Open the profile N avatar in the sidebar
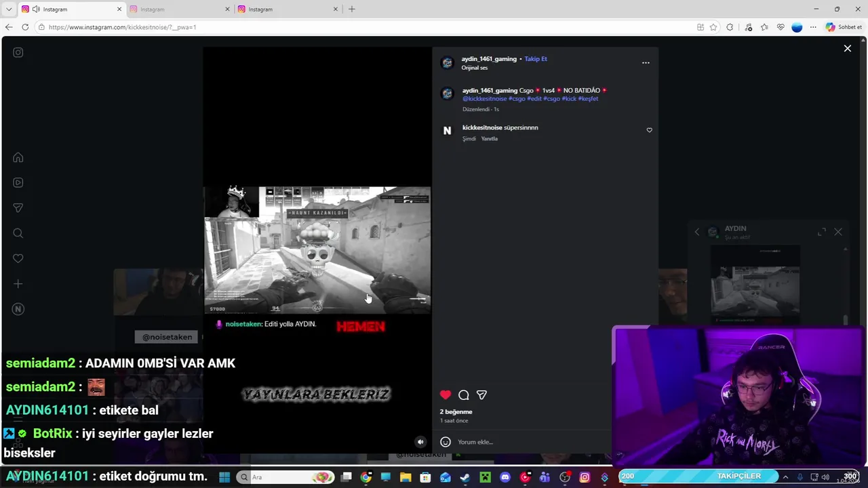 click(18, 309)
